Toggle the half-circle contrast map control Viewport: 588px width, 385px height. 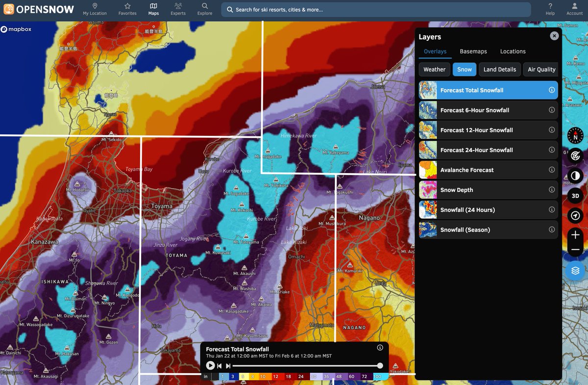click(575, 175)
